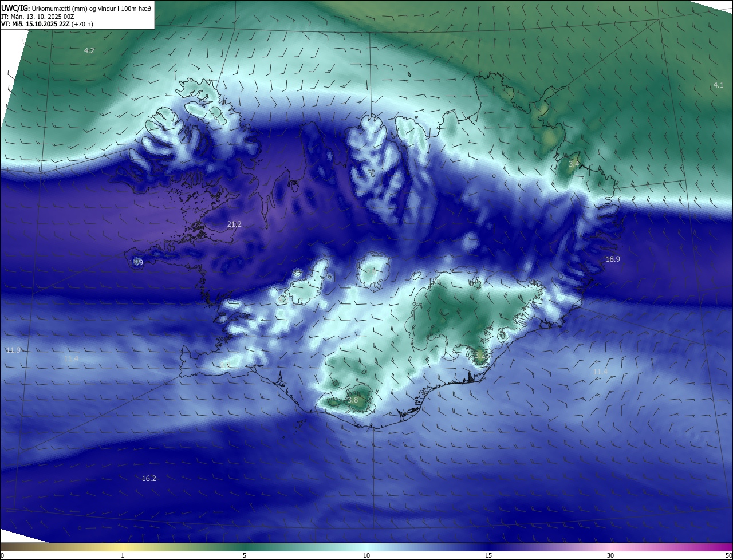Click the 4.2 value label on the map

(89, 50)
